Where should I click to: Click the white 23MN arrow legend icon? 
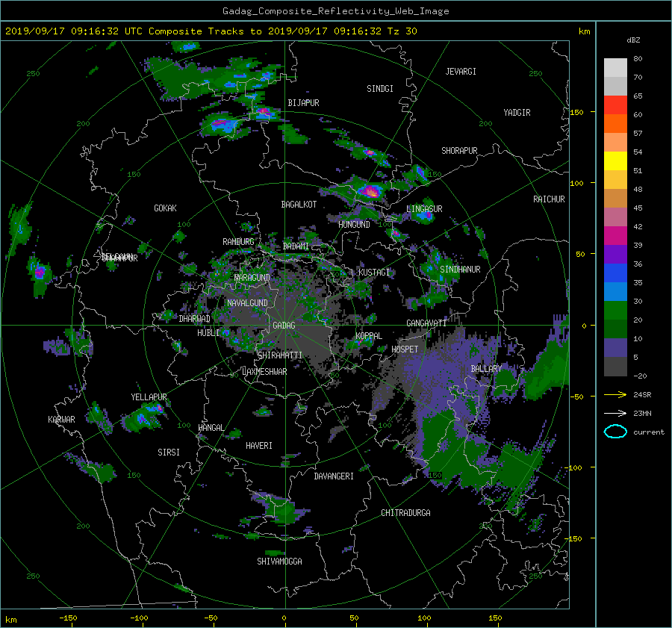pyautogui.click(x=615, y=413)
